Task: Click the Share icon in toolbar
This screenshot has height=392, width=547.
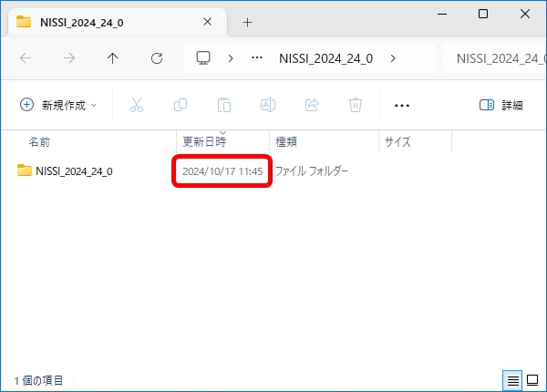Action: [x=312, y=105]
